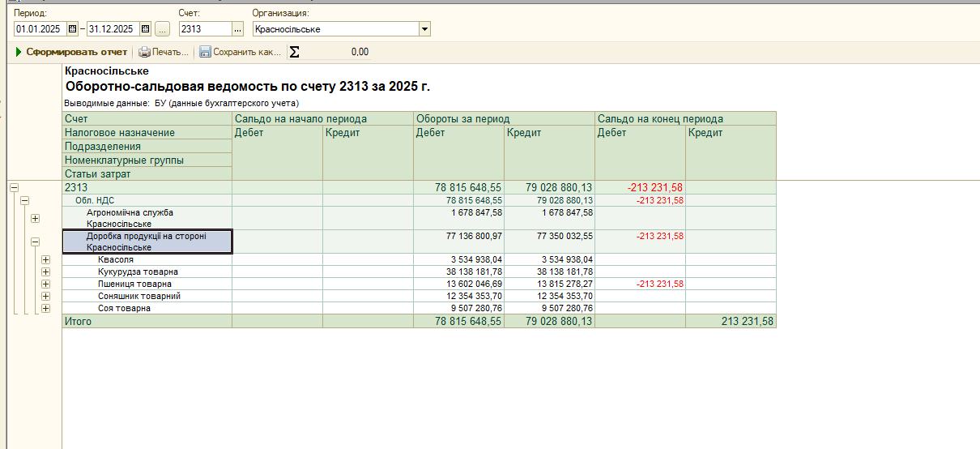The image size is (980, 449).
Task: Click debit turnover 77 136 800,97
Action: 458,242
